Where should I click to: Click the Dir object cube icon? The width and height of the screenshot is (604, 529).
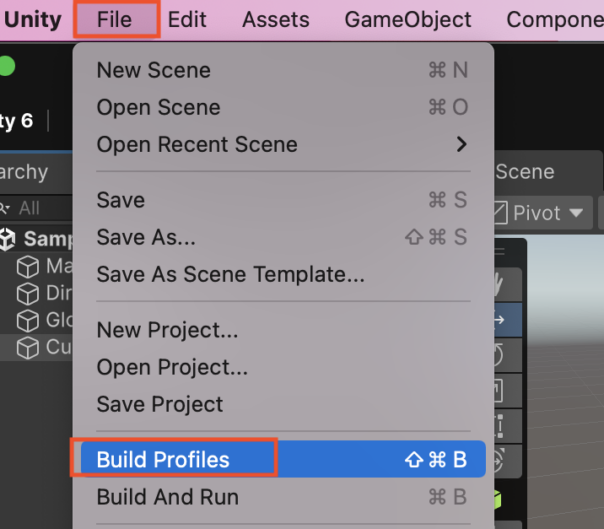tap(28, 294)
